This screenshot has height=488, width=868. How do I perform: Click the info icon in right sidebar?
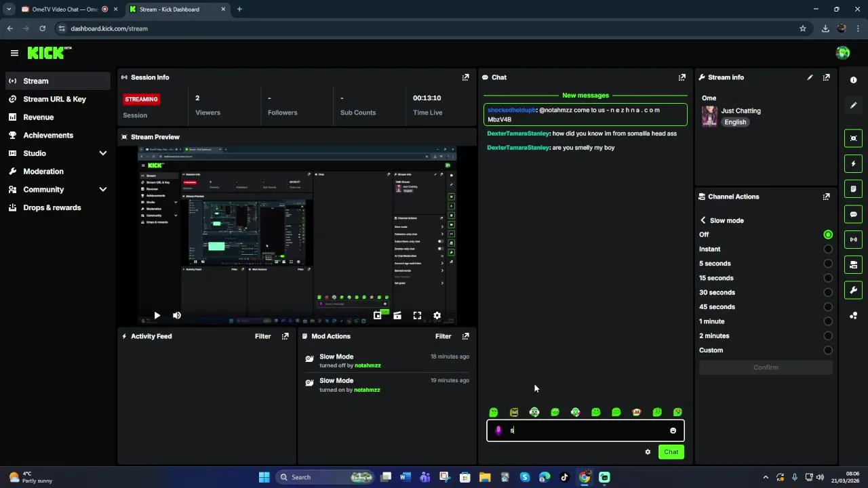click(x=854, y=80)
